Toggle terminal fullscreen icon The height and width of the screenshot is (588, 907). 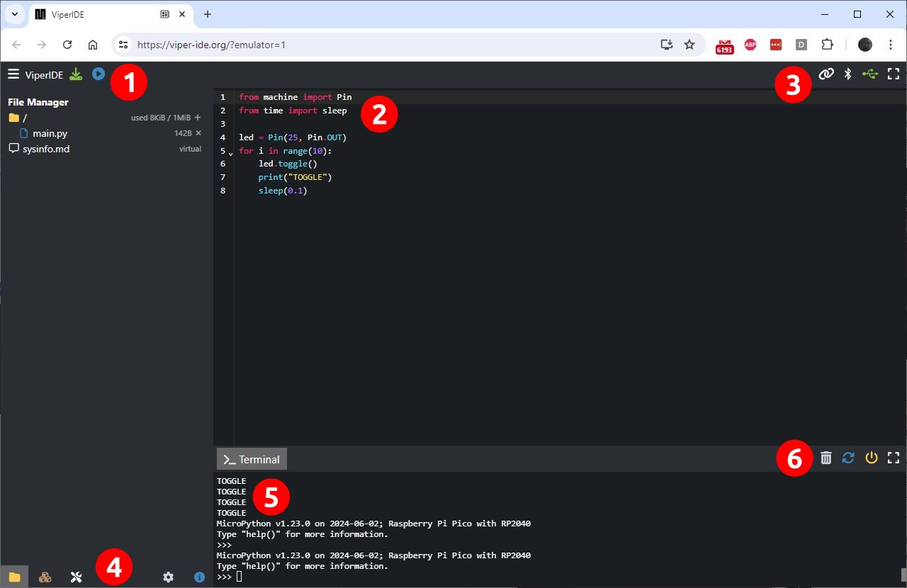[x=894, y=458]
